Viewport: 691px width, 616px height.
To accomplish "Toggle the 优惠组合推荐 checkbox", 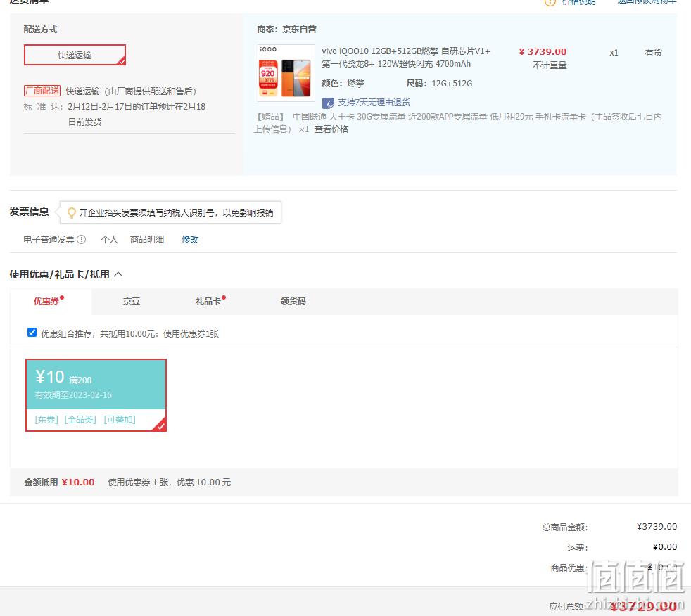I will [32, 333].
